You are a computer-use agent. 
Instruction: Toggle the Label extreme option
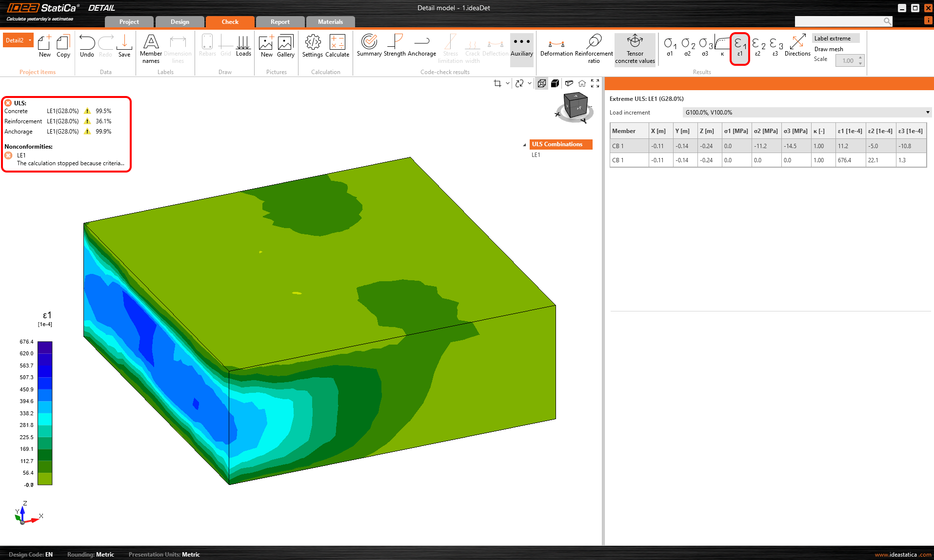tap(835, 38)
